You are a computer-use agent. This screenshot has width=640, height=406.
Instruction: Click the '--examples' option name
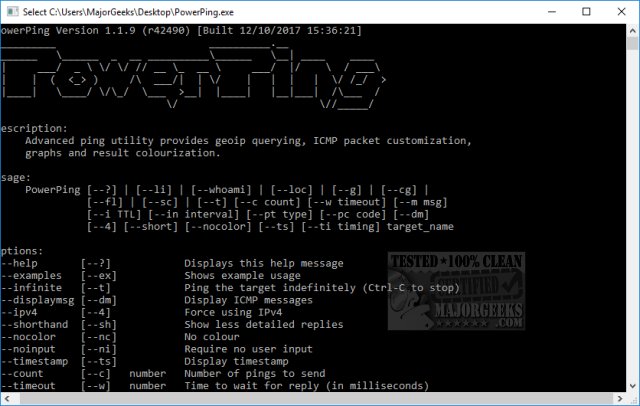[31, 275]
